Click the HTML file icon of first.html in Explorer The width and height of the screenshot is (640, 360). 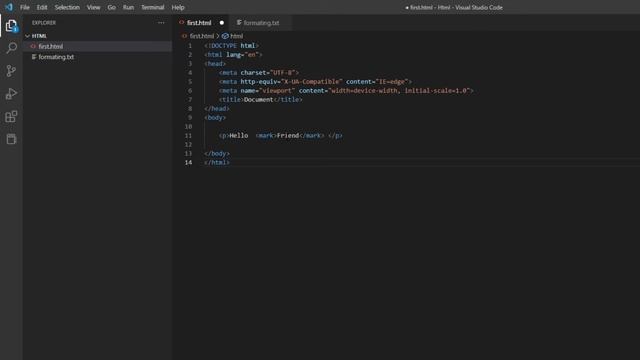[x=33, y=47]
